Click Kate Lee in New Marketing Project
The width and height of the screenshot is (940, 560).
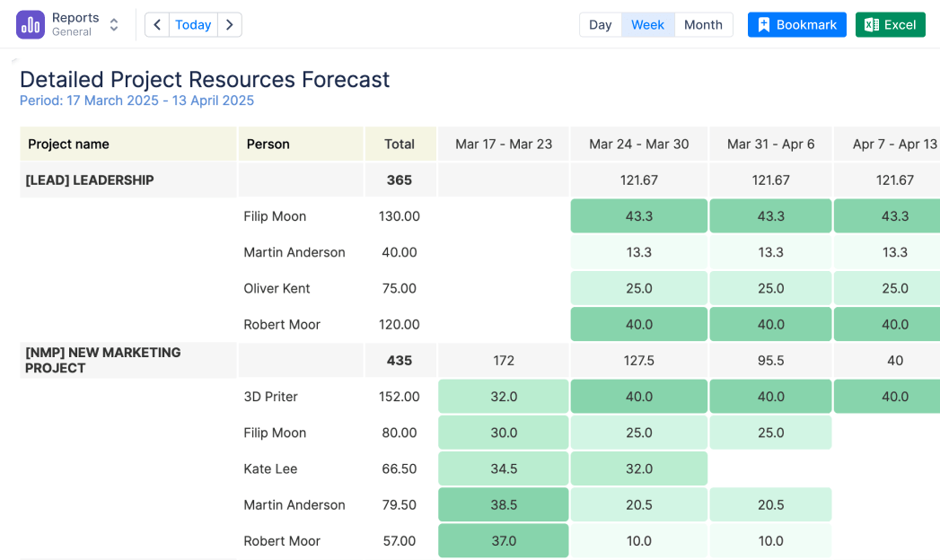pos(270,469)
